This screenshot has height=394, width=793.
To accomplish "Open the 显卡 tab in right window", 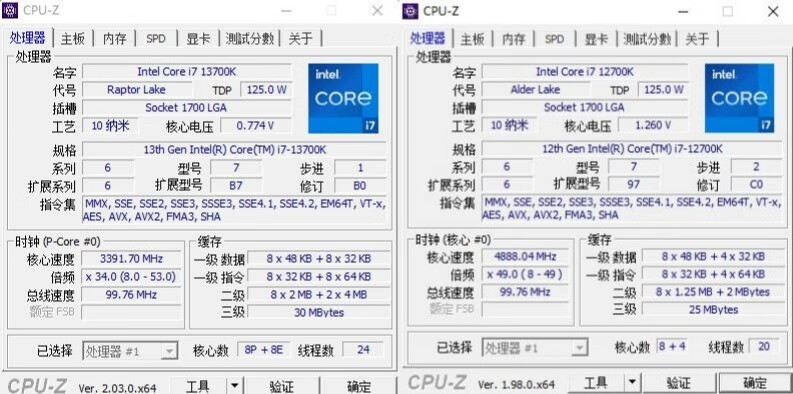I will 596,38.
